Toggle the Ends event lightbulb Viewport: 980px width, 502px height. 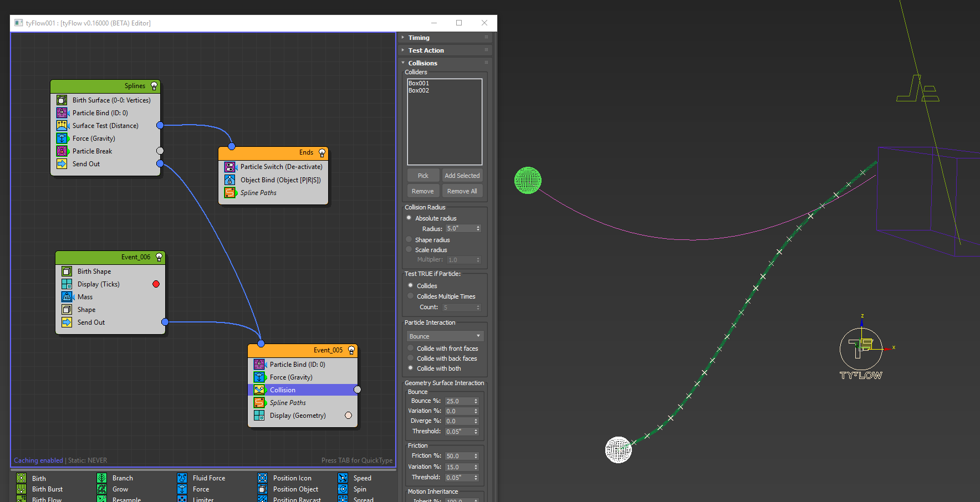click(322, 153)
